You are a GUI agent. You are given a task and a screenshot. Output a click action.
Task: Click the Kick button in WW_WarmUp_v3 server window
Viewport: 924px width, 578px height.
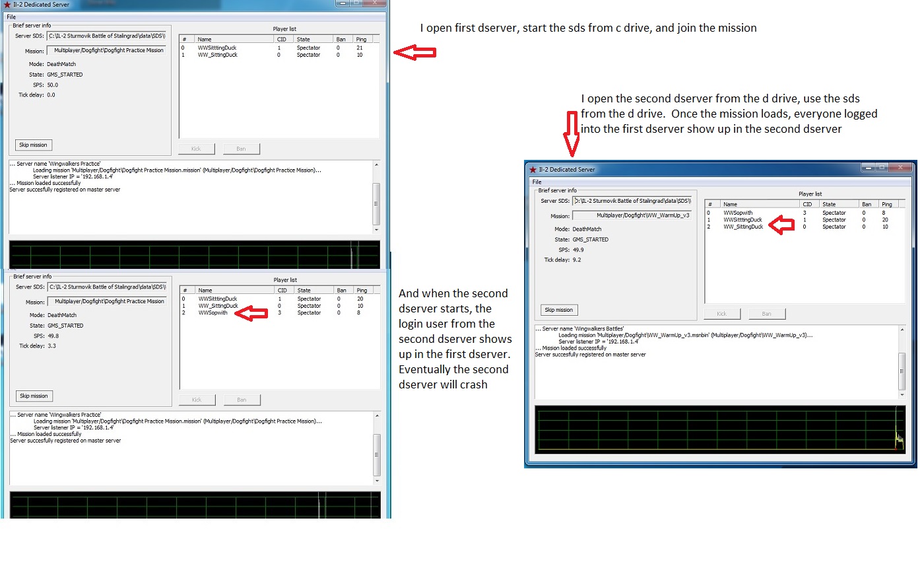click(x=722, y=314)
